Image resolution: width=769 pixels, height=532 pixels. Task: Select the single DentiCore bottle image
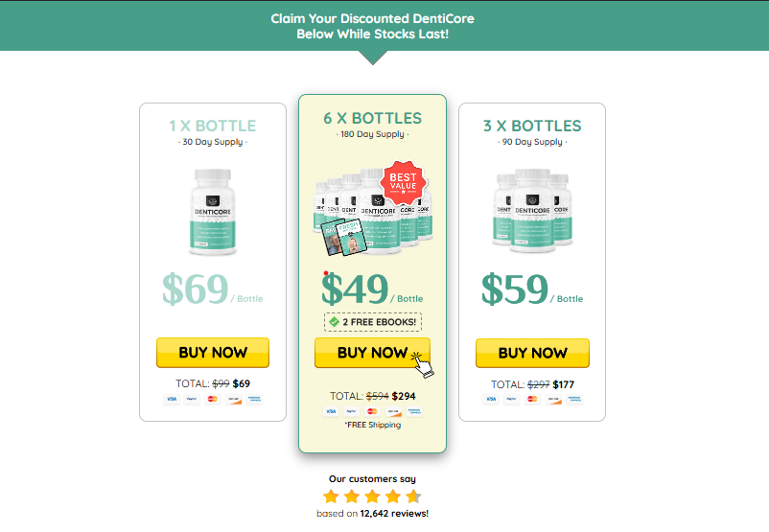pos(212,212)
